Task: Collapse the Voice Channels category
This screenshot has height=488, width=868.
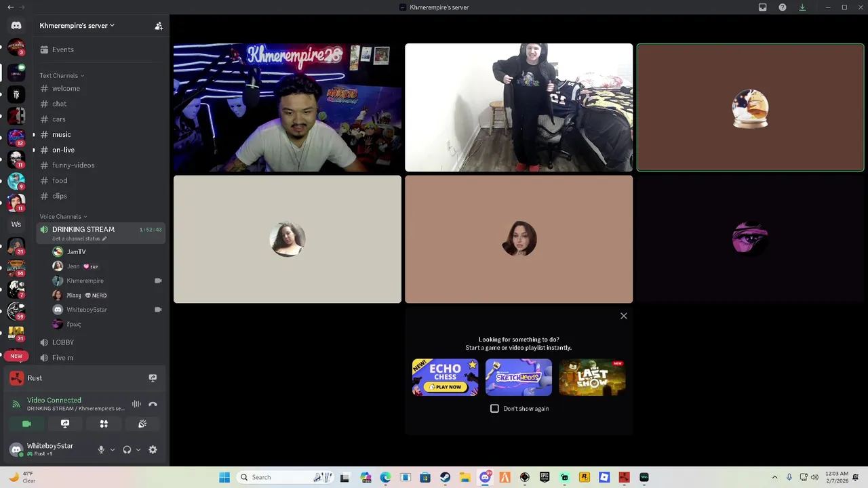Action: coord(63,216)
